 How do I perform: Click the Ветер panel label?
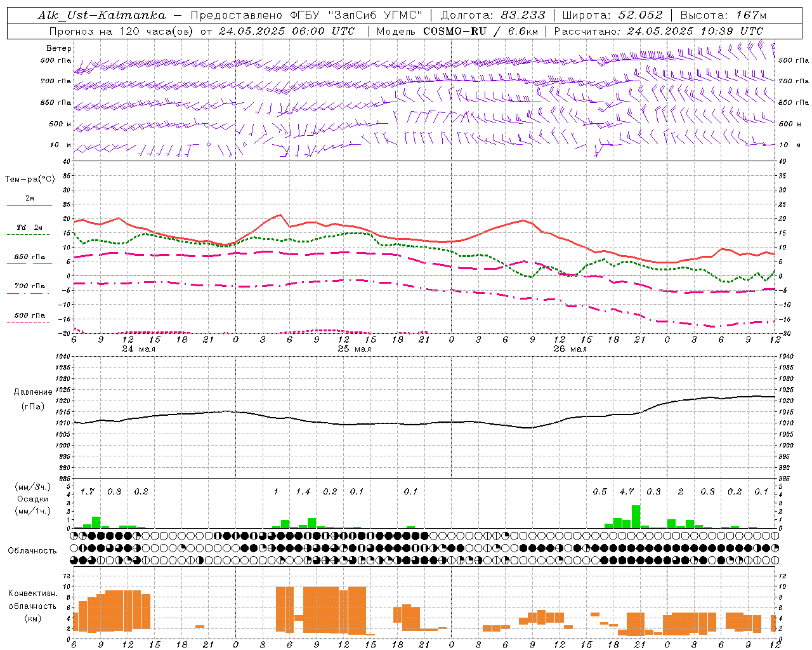click(58, 48)
